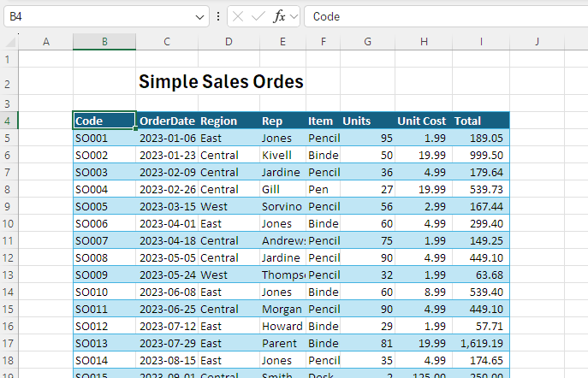Select row 18 header
The width and height of the screenshot is (588, 378).
(x=9, y=360)
